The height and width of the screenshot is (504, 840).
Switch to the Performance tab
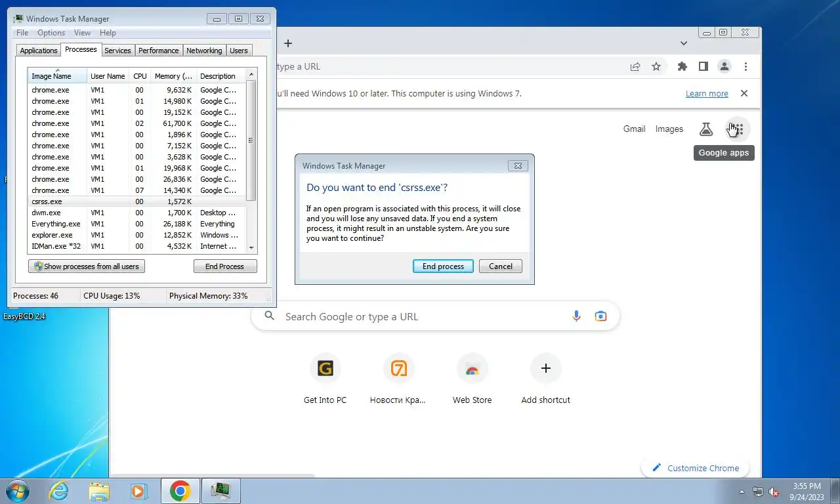click(158, 51)
